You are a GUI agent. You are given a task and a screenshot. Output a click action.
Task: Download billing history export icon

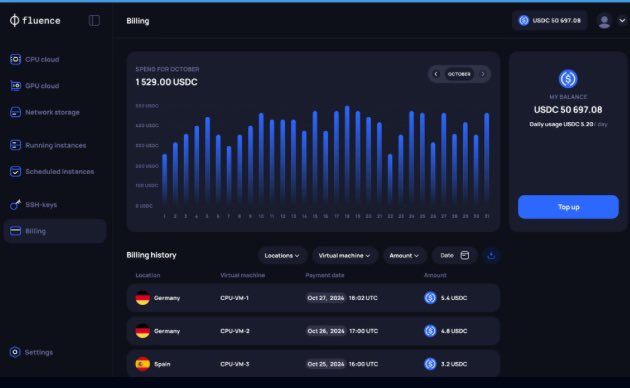(x=491, y=255)
